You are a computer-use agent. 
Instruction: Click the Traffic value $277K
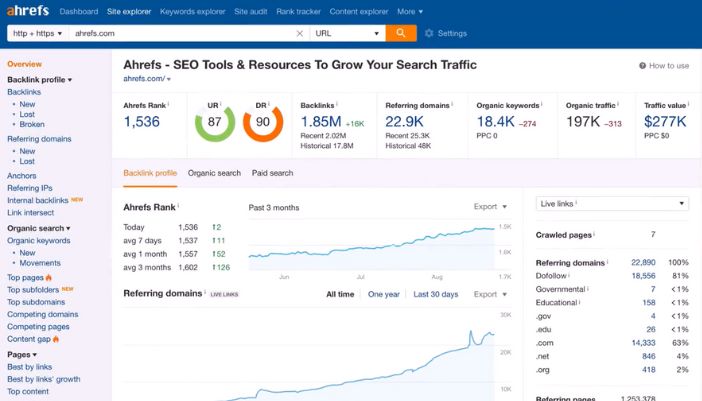pyautogui.click(x=665, y=122)
